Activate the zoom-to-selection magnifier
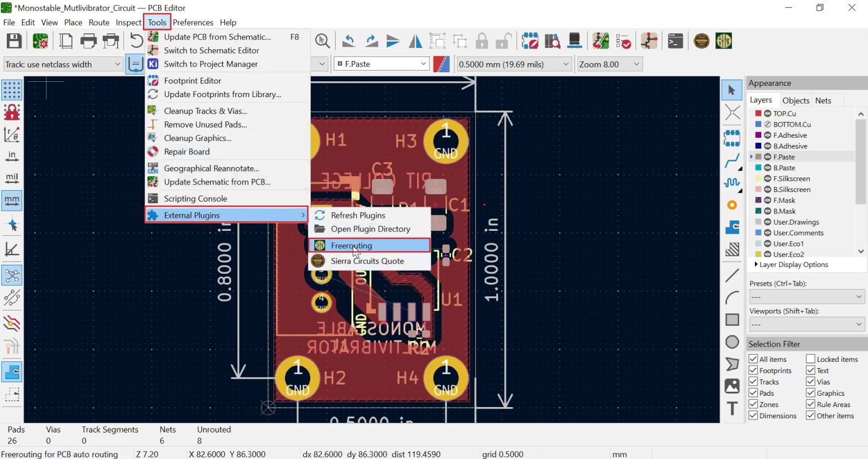This screenshot has width=868, height=459. pyautogui.click(x=322, y=41)
